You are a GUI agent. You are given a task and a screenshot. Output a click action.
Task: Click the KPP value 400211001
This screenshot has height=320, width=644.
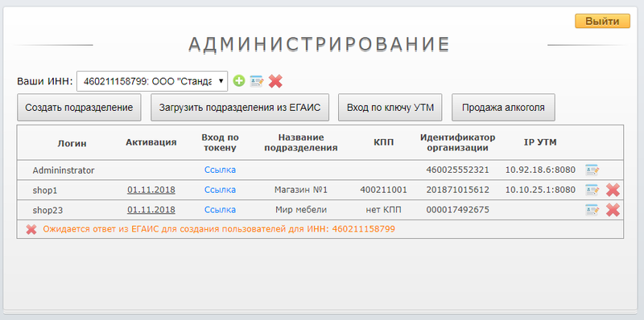coord(384,190)
